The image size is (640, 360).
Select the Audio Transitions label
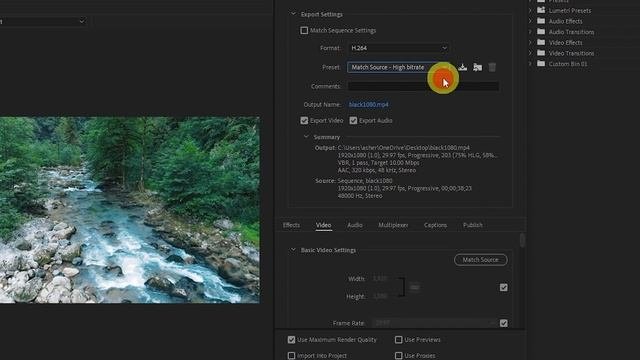pos(571,32)
